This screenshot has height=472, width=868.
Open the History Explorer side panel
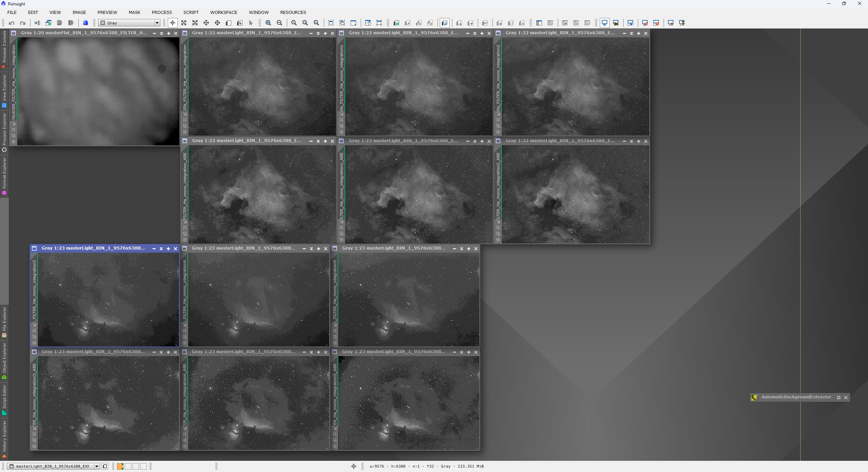pos(4,439)
